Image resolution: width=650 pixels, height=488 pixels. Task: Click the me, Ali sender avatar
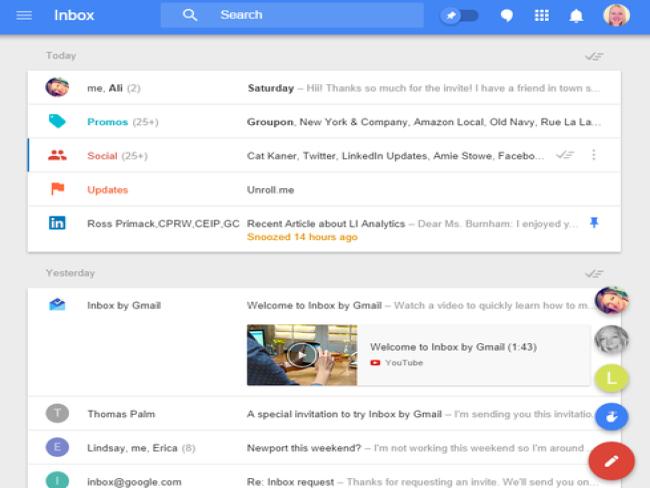point(57,87)
